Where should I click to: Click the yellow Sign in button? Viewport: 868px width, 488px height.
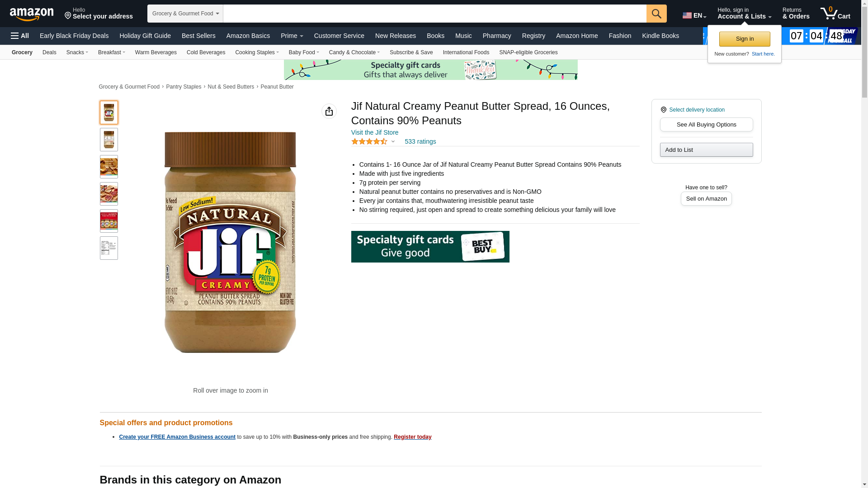[745, 39]
